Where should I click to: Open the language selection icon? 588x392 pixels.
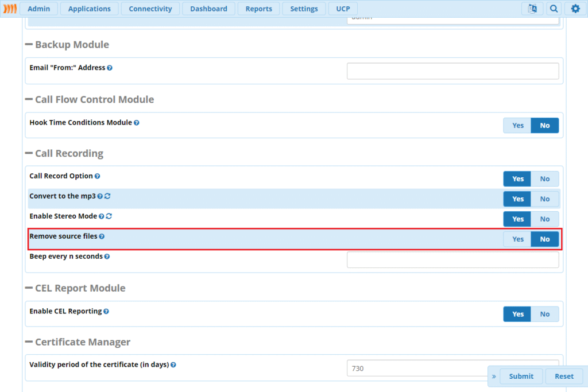(x=532, y=9)
